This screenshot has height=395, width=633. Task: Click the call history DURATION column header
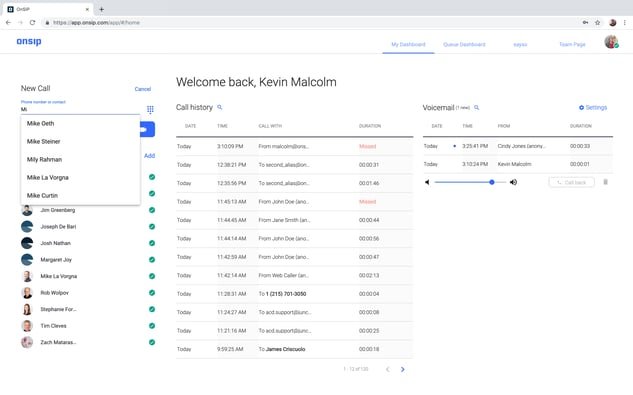point(370,126)
